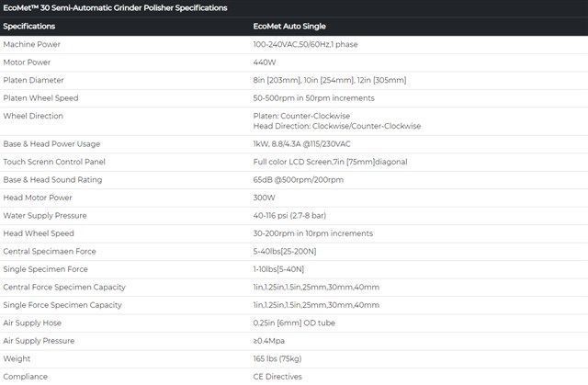Click the EcoMet 30 Specifications table title
The width and height of the screenshot is (588, 385).
click(115, 8)
